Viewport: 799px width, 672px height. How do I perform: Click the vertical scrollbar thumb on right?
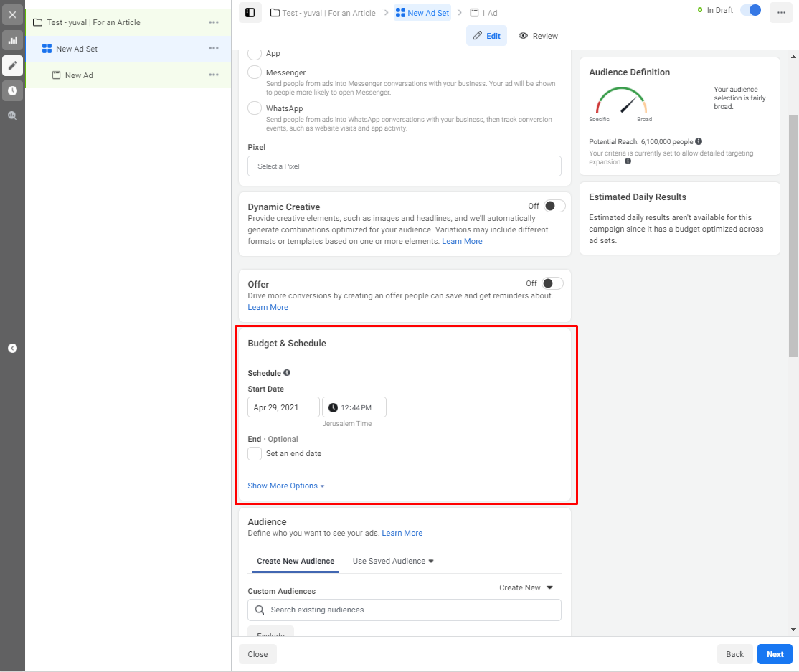793,236
